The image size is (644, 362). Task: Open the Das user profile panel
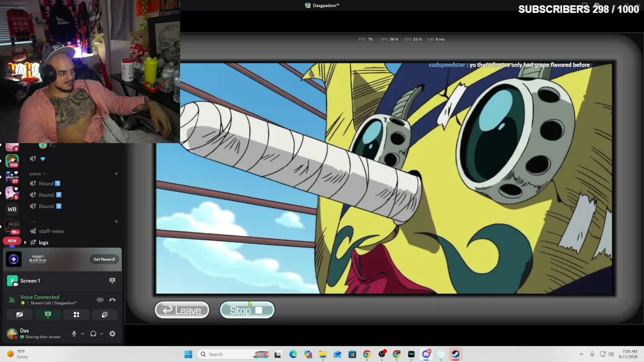(x=34, y=334)
